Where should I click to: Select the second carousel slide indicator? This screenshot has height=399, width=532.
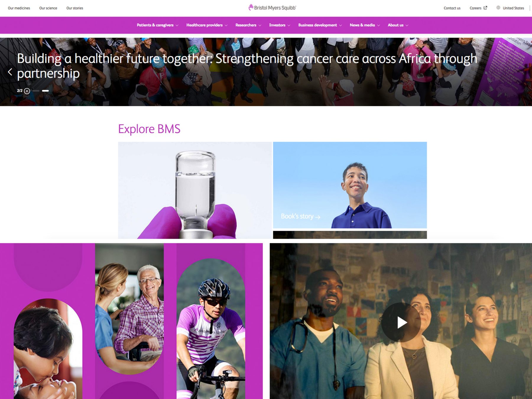(x=45, y=91)
